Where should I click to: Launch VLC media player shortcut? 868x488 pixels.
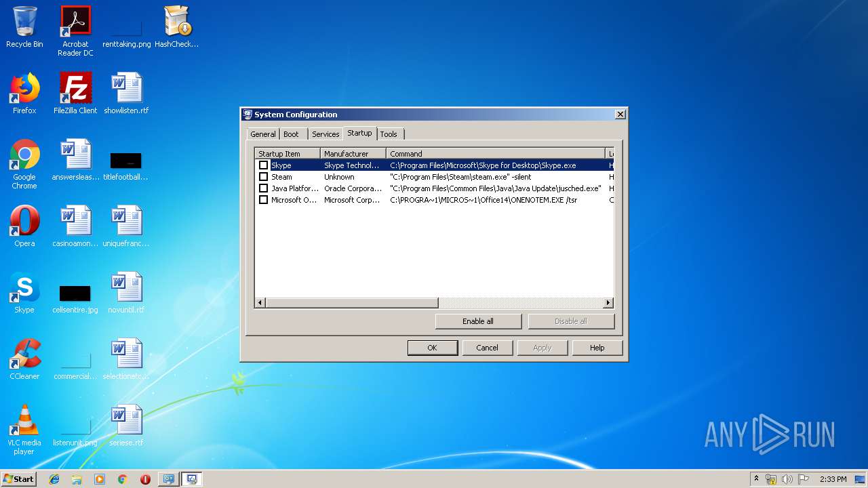(24, 430)
